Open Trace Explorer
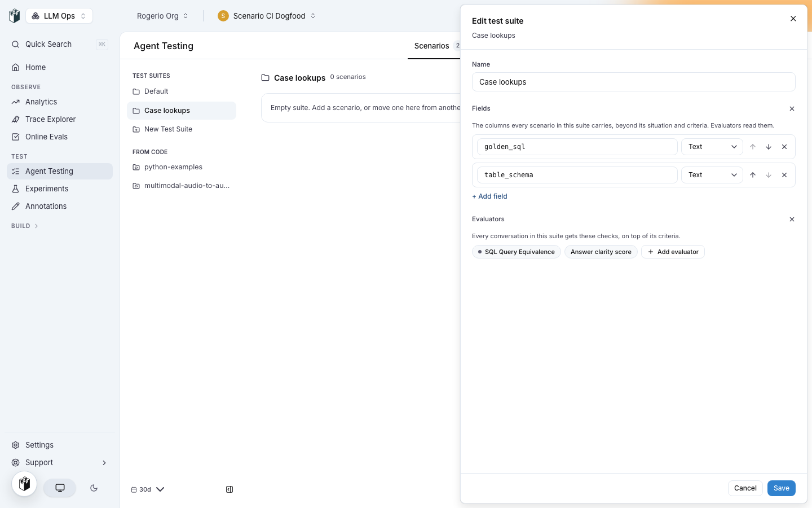Screen dimensions: 812x508 pos(60,119)
